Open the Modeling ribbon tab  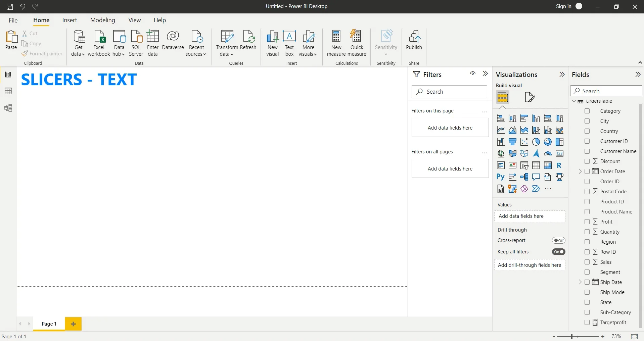click(x=102, y=20)
